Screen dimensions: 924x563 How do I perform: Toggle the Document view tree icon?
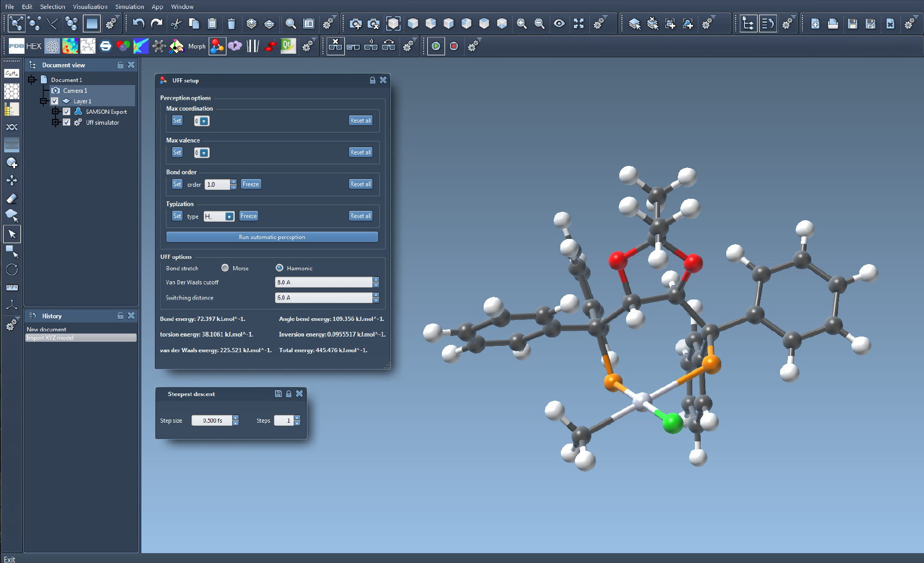click(x=748, y=23)
